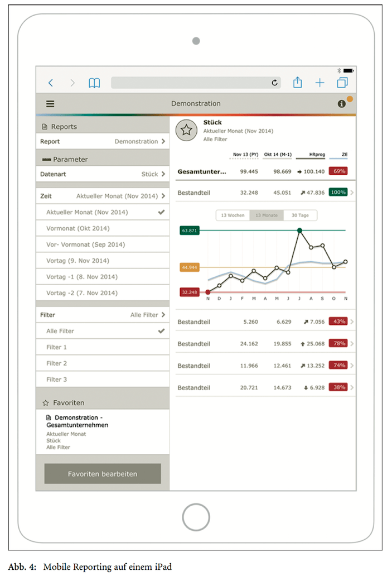Switch chart to 13 Wochen tab
The image size is (392, 576).
point(233,215)
